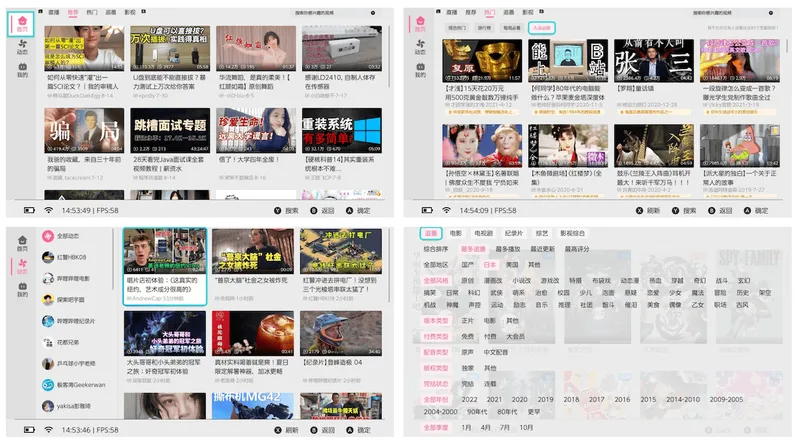Open the 哔哩哔哩电影 avatar in the follow list
The width and height of the screenshot is (800, 446).
pyautogui.click(x=48, y=279)
